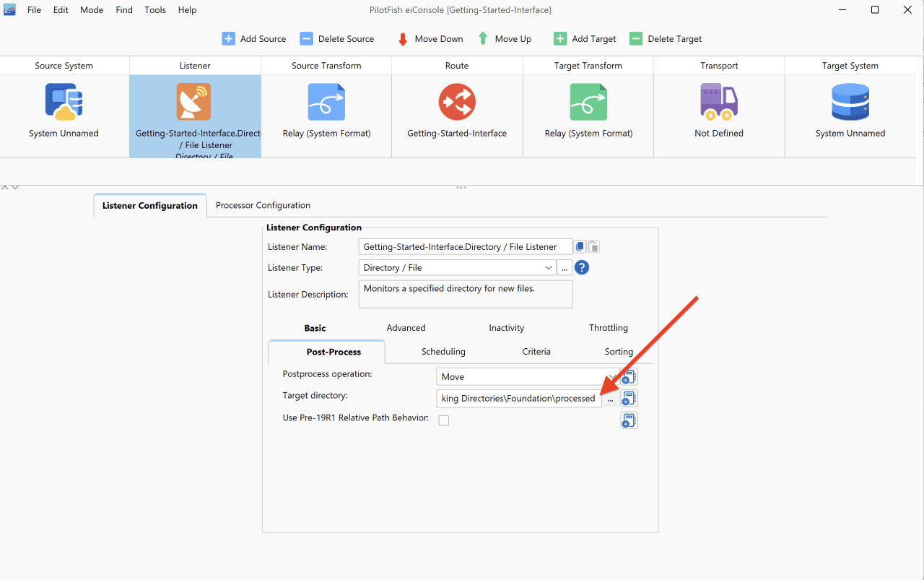Switch to Processor Configuration tab
Screen dimensions: 924x580
pyautogui.click(x=263, y=205)
